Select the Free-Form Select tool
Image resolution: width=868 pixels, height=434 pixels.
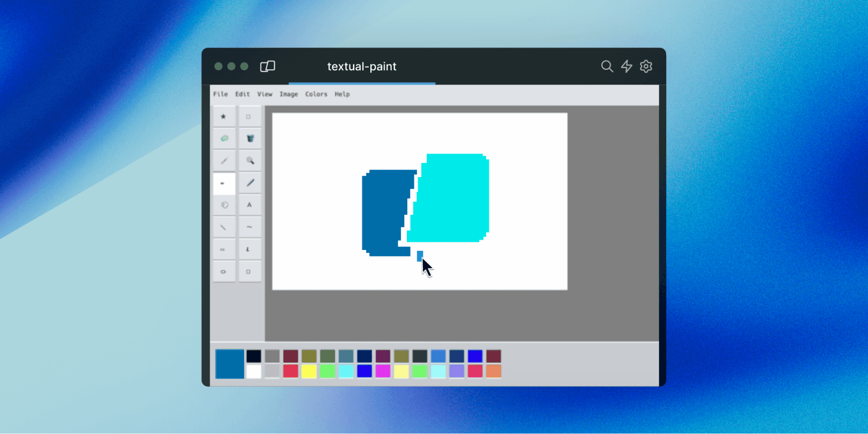click(x=224, y=116)
